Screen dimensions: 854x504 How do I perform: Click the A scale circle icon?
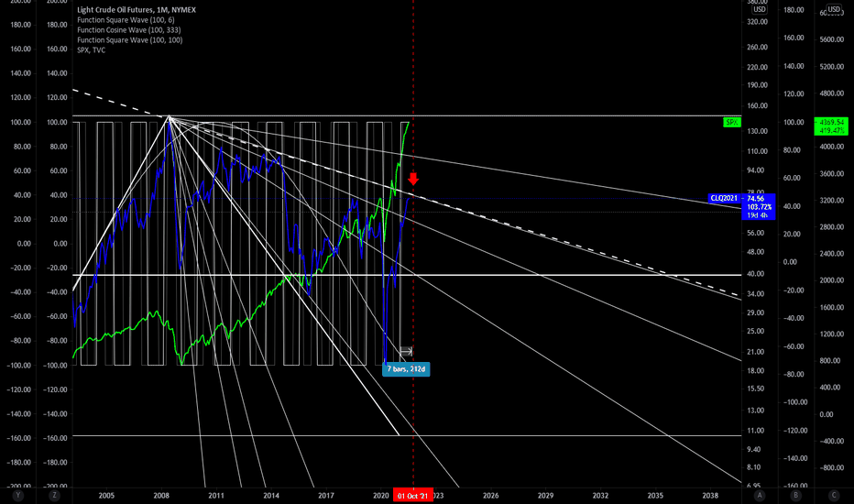(760, 495)
